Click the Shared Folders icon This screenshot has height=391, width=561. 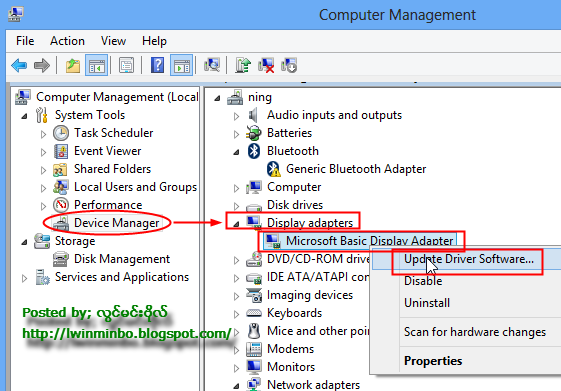click(60, 169)
